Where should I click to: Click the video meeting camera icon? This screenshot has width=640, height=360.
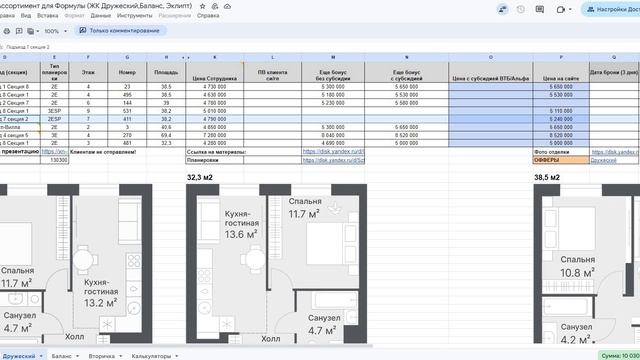[560, 9]
